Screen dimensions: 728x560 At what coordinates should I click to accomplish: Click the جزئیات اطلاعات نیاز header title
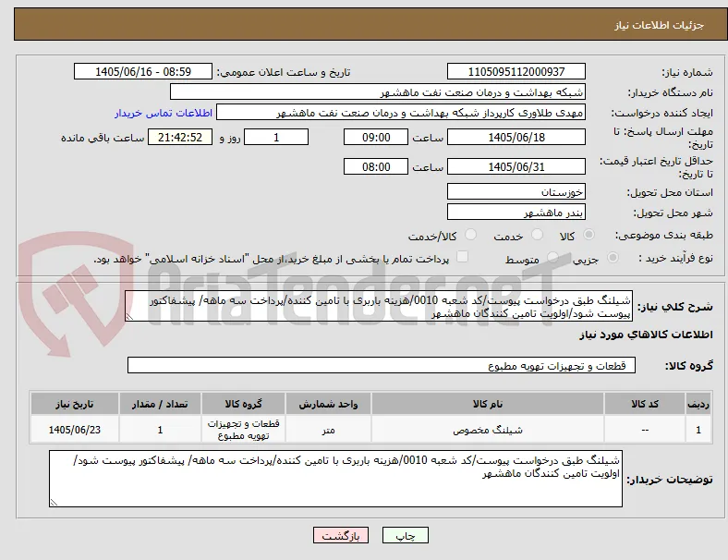[660, 25]
